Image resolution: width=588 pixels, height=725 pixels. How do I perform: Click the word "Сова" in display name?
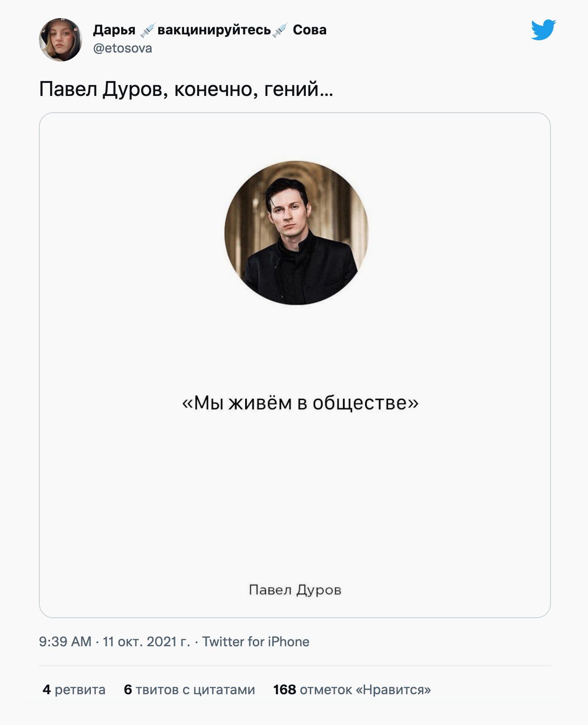pyautogui.click(x=309, y=30)
